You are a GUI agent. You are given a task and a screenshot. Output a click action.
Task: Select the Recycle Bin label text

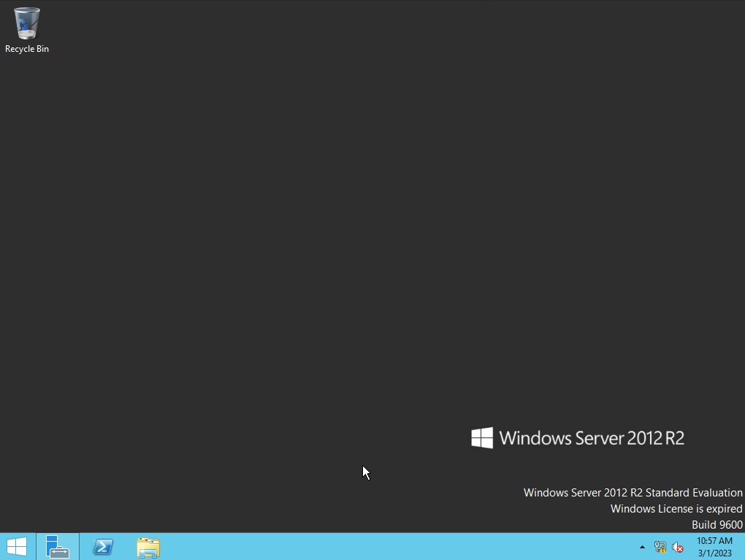pos(27,49)
